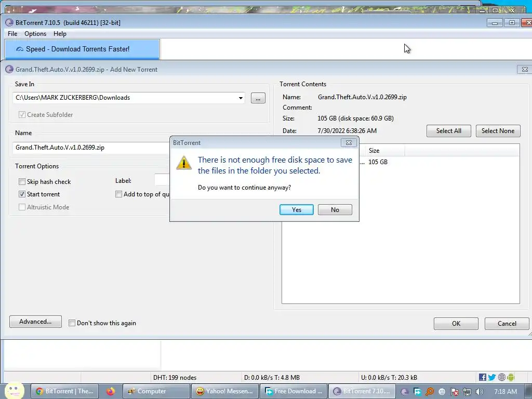532x399 pixels.
Task: Click the BitTorrent 7.10 taskbar button
Action: click(362, 391)
